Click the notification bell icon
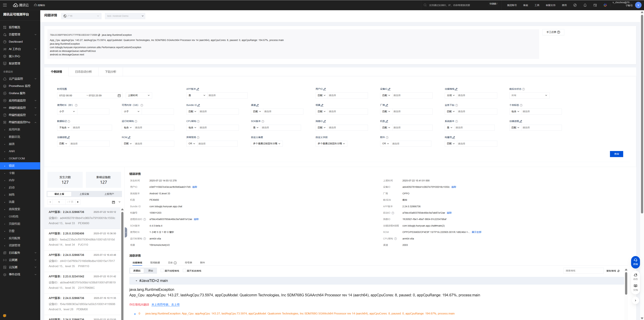This screenshot has width=644, height=320. click(585, 5)
